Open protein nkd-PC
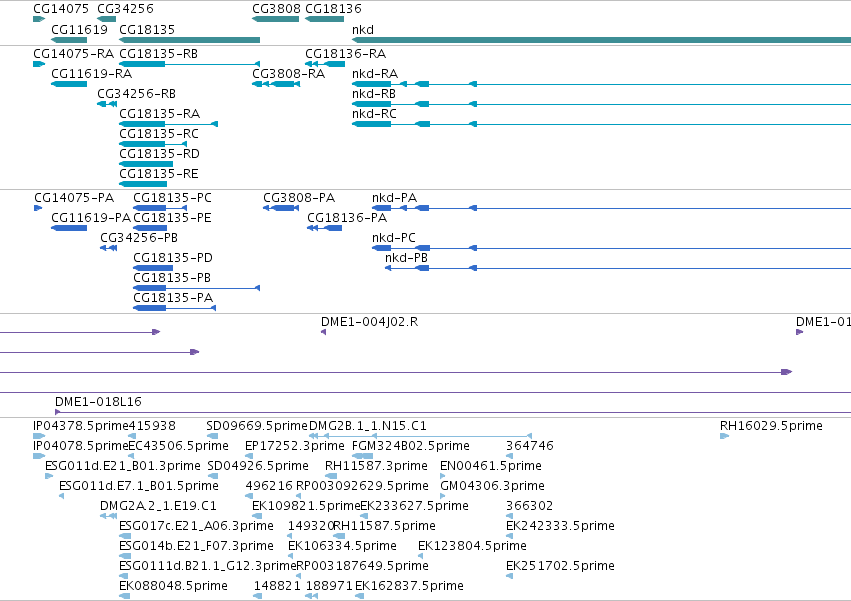This screenshot has height=601, width=851. (x=612, y=248)
